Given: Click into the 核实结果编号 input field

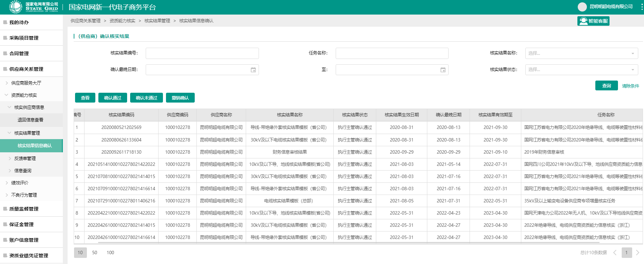Looking at the screenshot, I should 202,53.
